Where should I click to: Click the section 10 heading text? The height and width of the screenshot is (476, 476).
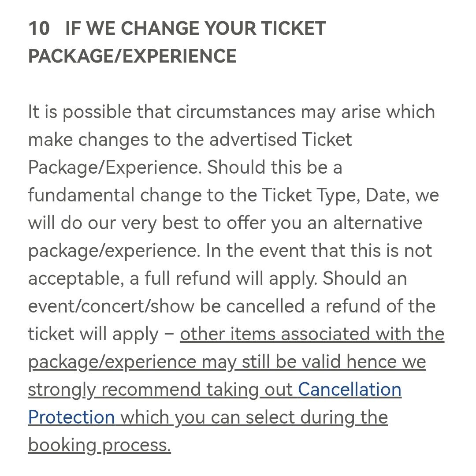(x=195, y=29)
